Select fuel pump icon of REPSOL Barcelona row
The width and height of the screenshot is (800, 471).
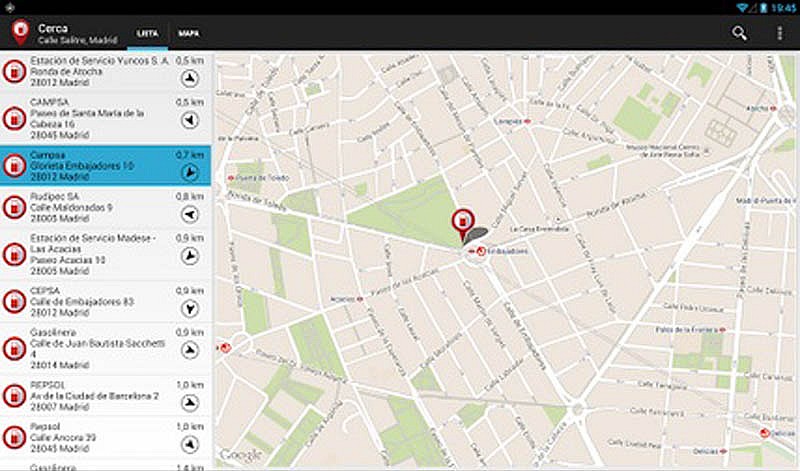[14, 396]
